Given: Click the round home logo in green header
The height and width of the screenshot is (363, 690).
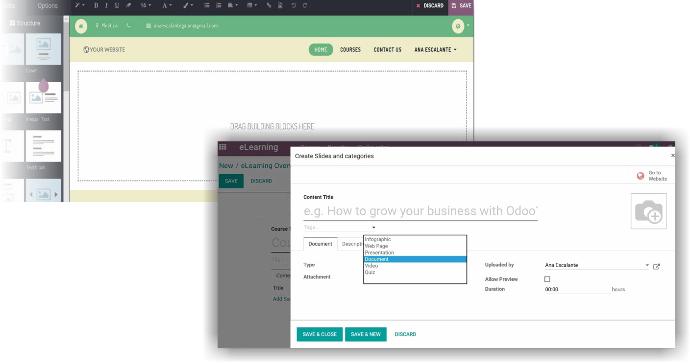Looking at the screenshot, I should coord(81,26).
